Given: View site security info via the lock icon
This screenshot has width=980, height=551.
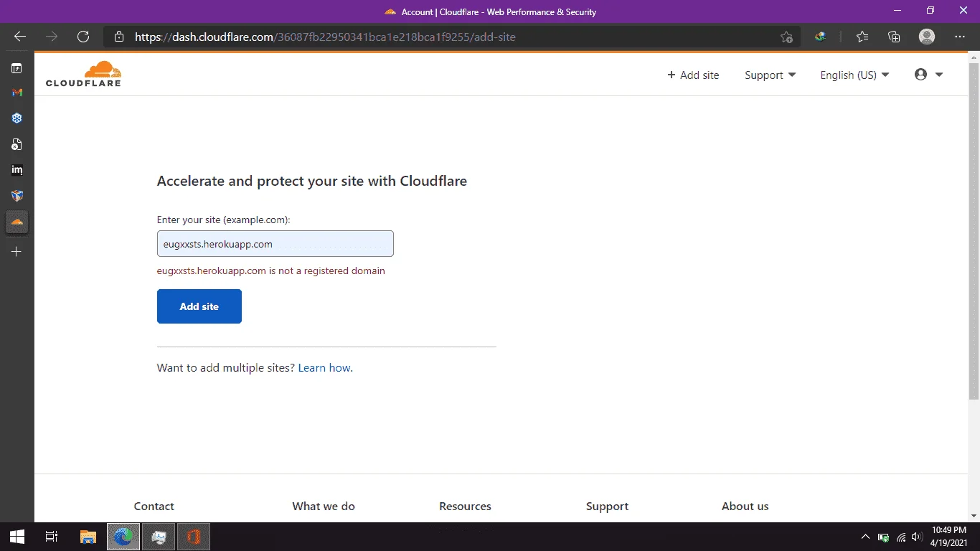Looking at the screenshot, I should point(119,37).
